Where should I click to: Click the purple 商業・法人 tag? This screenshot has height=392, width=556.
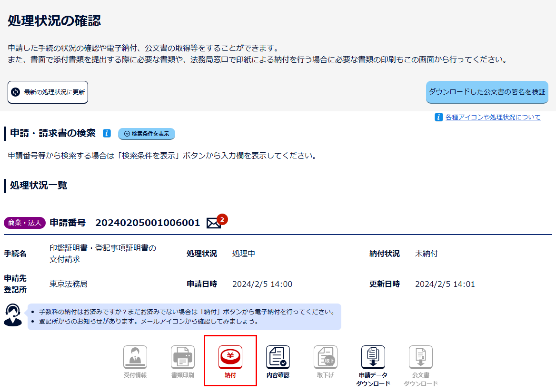(25, 223)
